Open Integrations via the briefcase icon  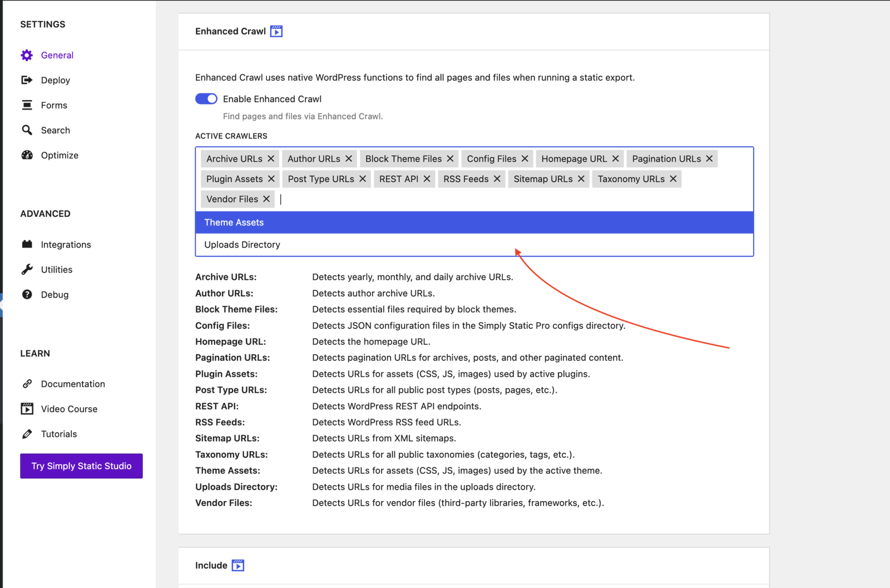coord(26,244)
